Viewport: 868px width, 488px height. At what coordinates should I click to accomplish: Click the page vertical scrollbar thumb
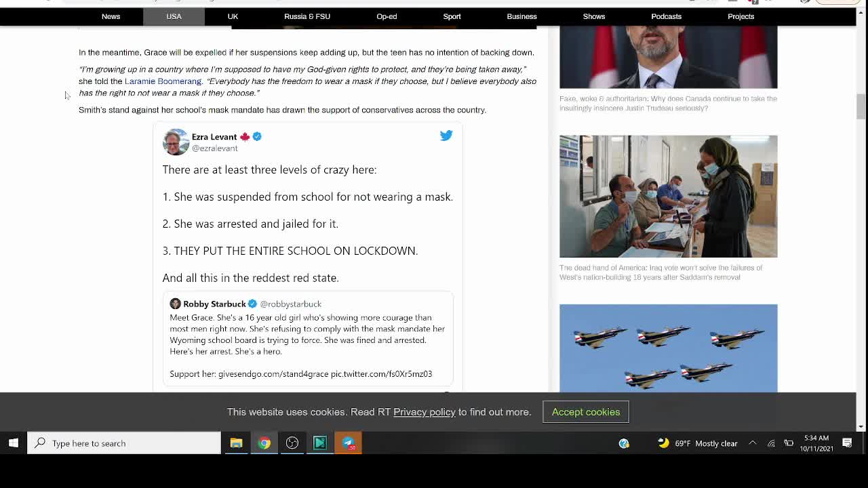[861, 107]
